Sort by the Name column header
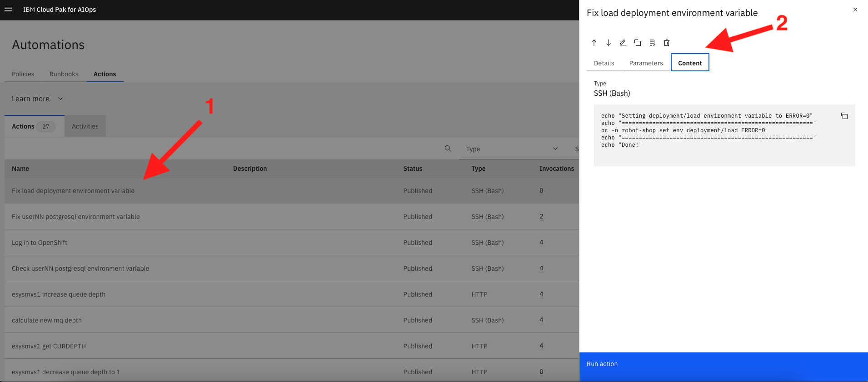This screenshot has width=868, height=382. pos(20,169)
